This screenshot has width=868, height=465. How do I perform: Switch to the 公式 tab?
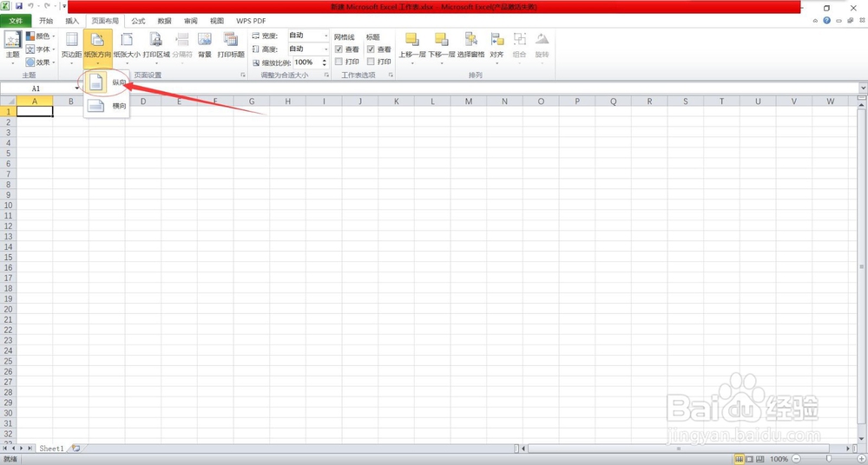click(138, 21)
